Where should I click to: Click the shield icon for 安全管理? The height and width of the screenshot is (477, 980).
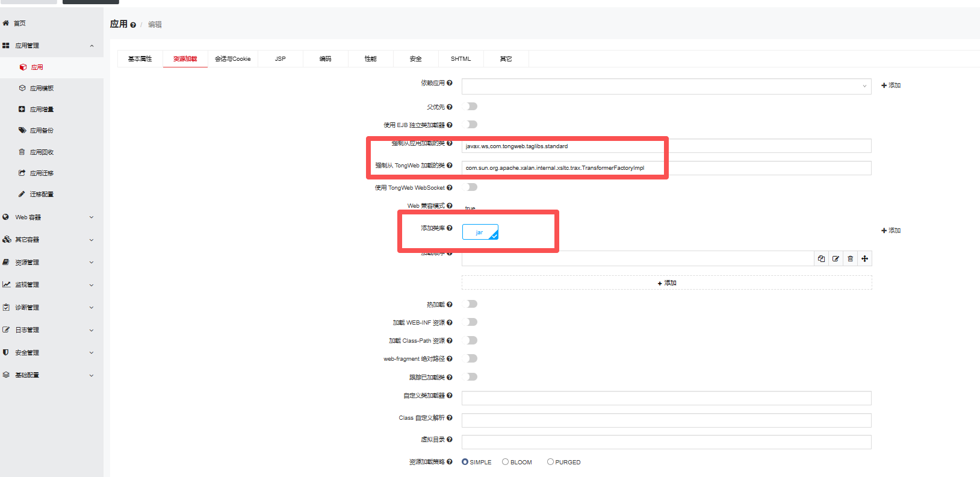(6, 352)
